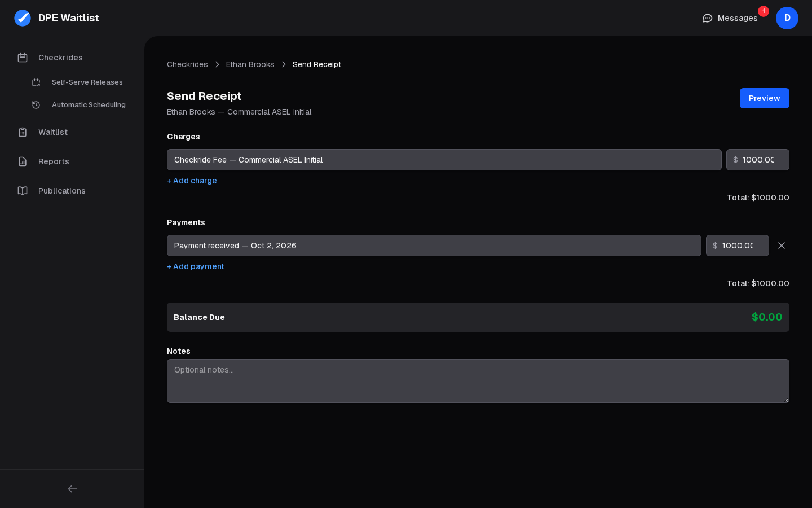Click the Self-Serve Releases icon

tap(36, 82)
